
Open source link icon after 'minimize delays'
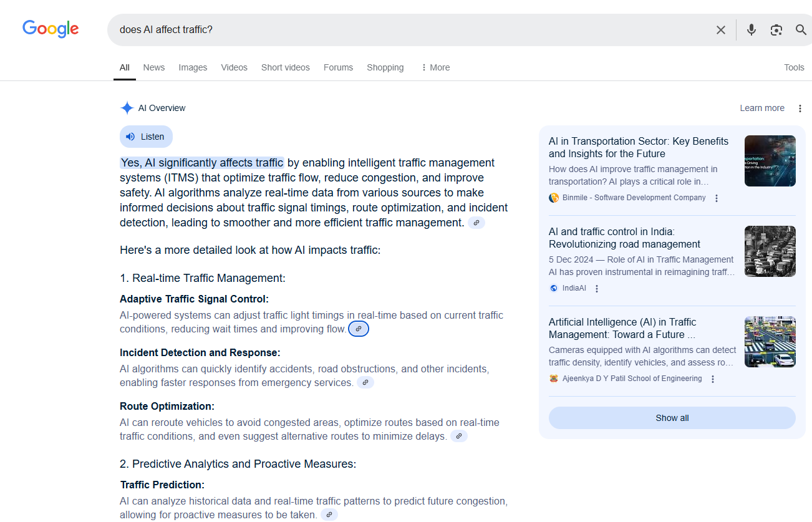coord(459,436)
